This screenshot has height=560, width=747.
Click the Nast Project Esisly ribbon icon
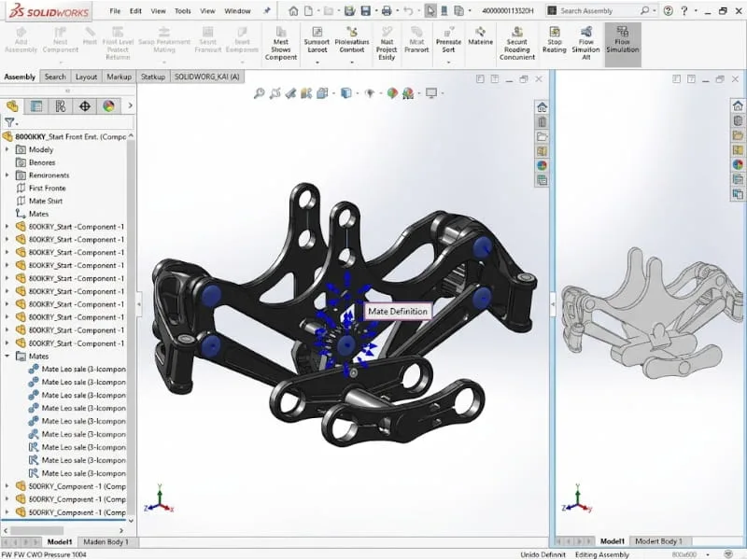[x=387, y=43]
